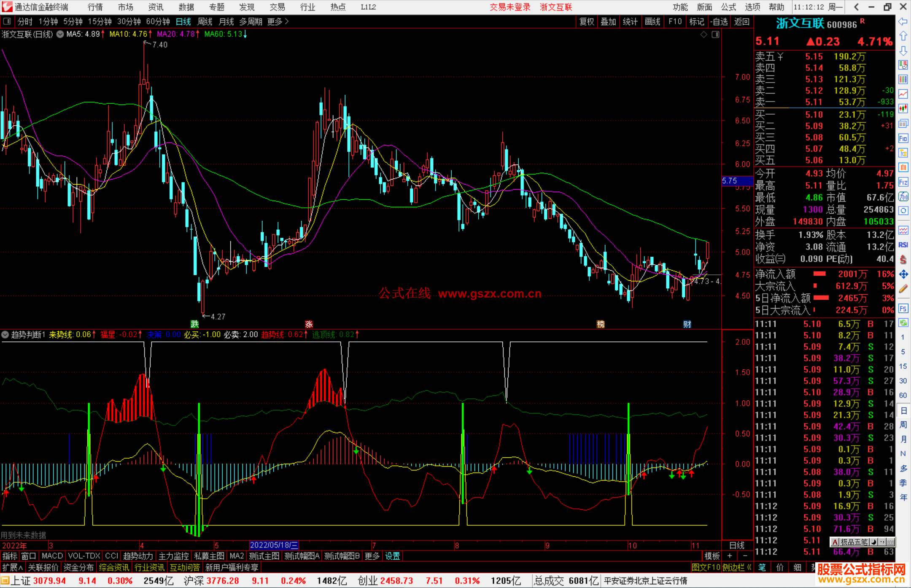911x588 pixels.
Task: Click the line trend chart sidebar icon
Action: [903, 94]
